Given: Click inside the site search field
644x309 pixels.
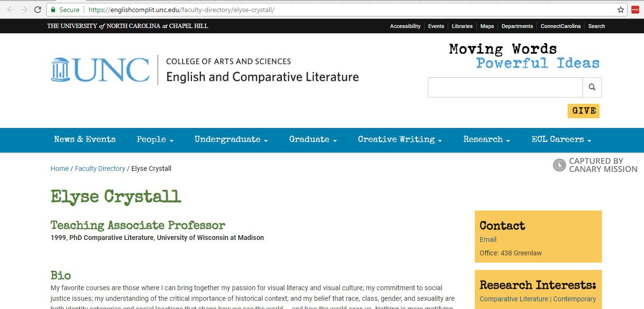Looking at the screenshot, I should (x=505, y=87).
